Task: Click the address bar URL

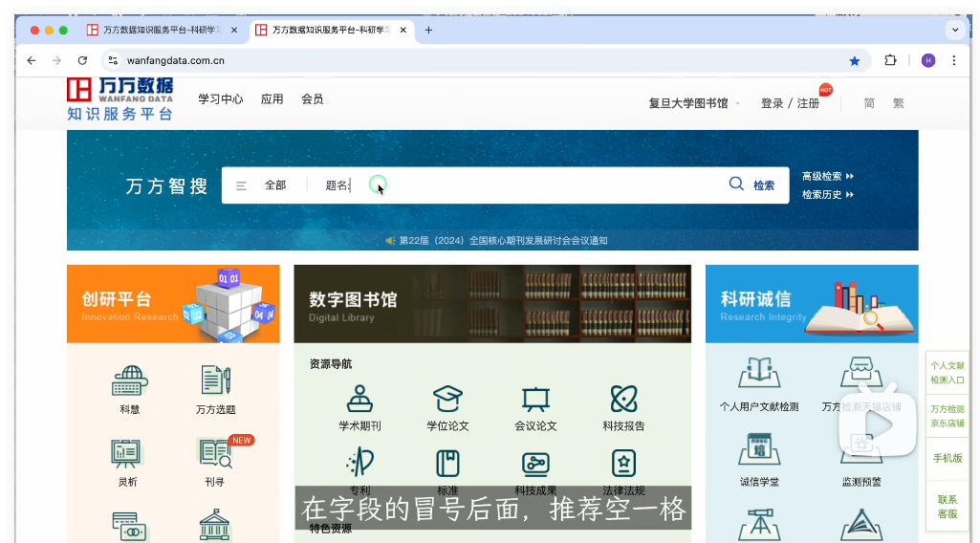Action: coord(176,60)
